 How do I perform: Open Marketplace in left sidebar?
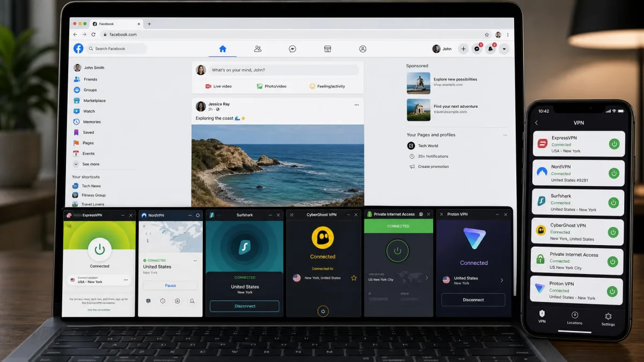tap(90, 100)
